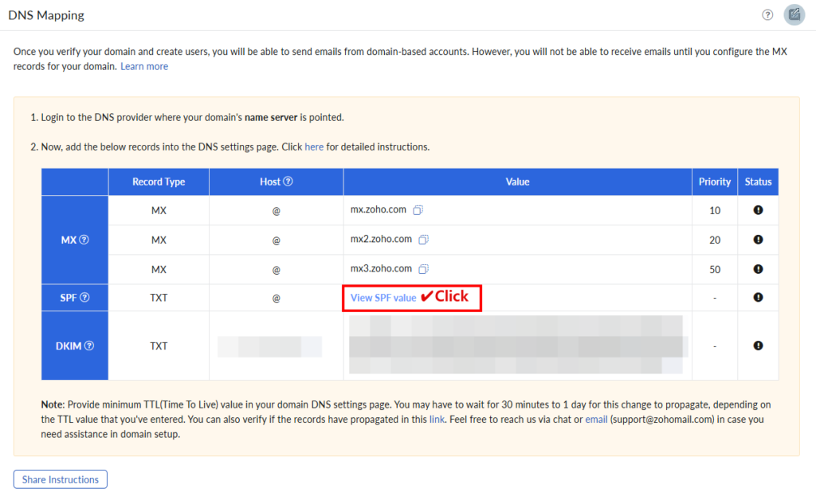The image size is (816, 504).
Task: Open the propagation check 'link' in the note
Action: [x=437, y=420]
